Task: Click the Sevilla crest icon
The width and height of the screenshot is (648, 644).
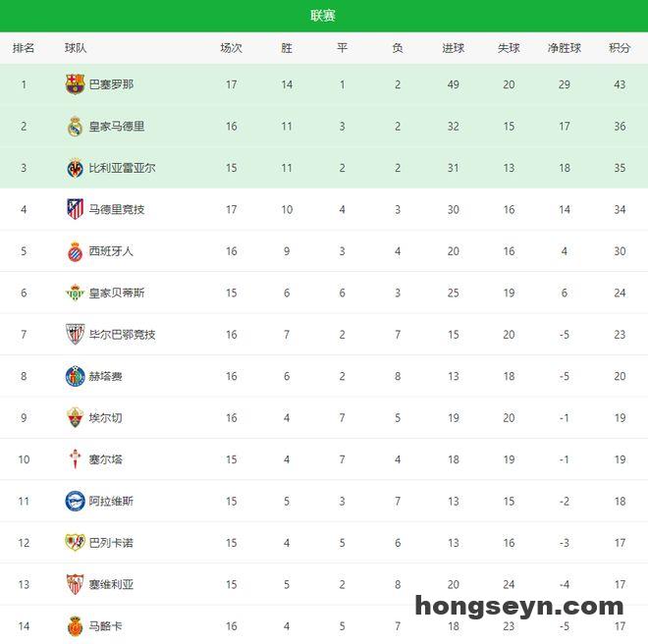Action: 75,585
